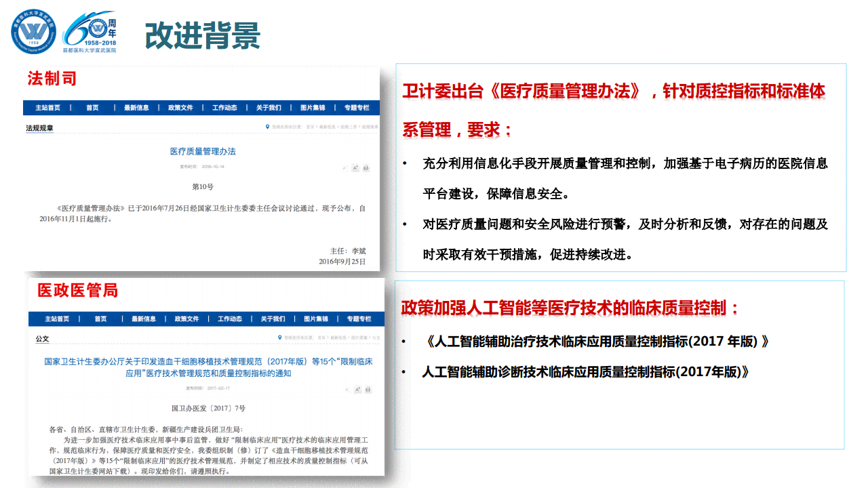The height and width of the screenshot is (488, 868).
Task: Increase font size on the 医疗质量管理办法 page
Action: (355, 167)
